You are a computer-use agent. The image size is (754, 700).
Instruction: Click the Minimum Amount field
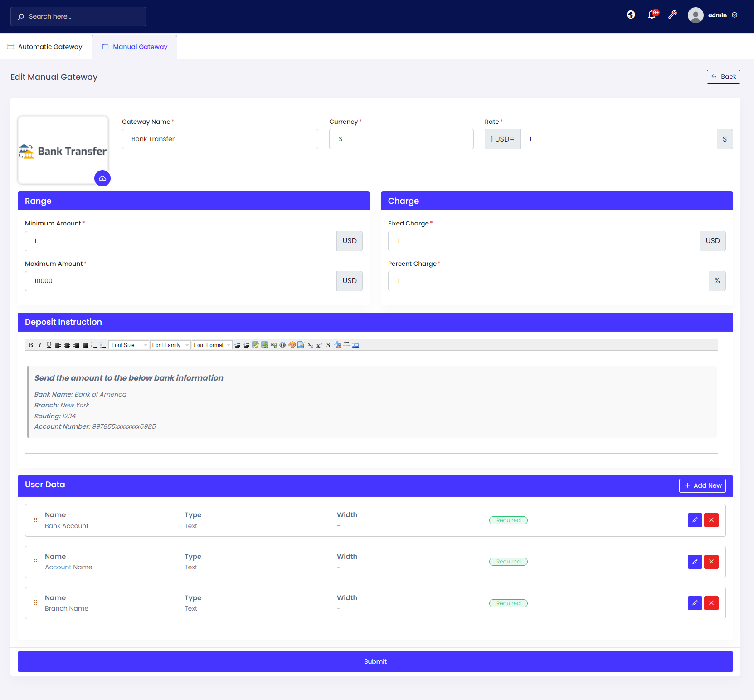181,241
